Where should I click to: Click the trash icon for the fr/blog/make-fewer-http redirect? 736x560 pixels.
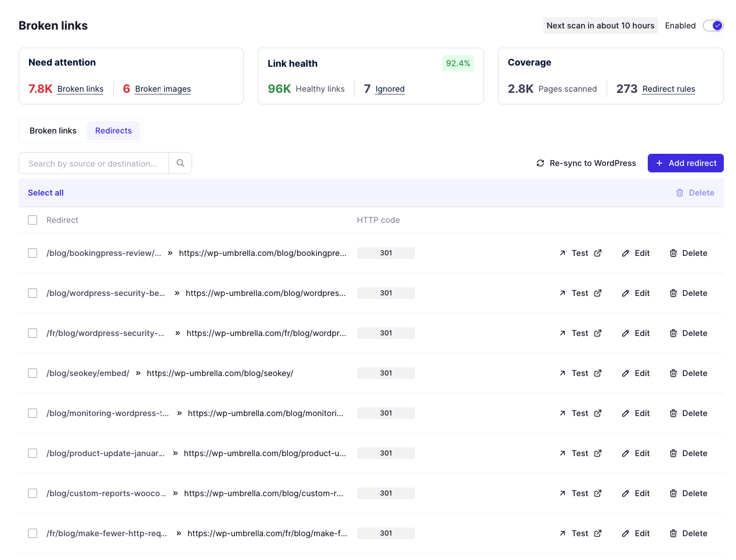tap(673, 533)
